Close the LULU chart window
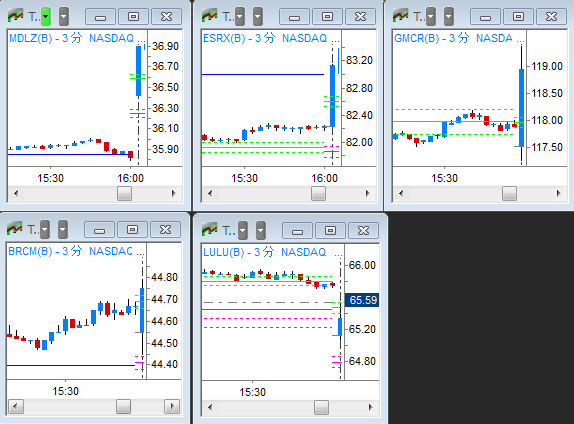The height and width of the screenshot is (424, 574). pyautogui.click(x=364, y=231)
